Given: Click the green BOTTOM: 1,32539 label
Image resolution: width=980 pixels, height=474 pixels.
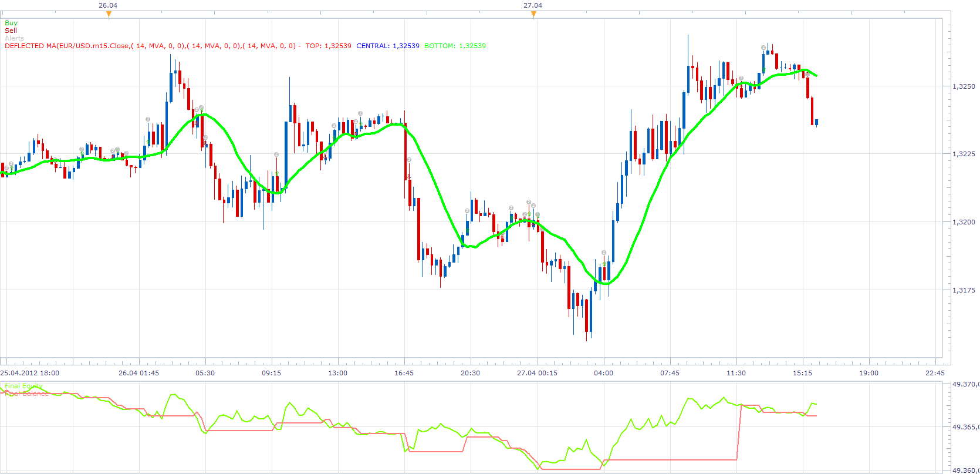Looking at the screenshot, I should [x=455, y=46].
